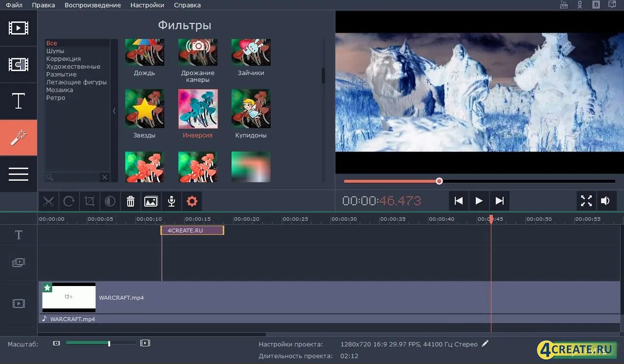The width and height of the screenshot is (624, 364).
Task: Open the color adjustment half-circle tool
Action: tap(110, 201)
